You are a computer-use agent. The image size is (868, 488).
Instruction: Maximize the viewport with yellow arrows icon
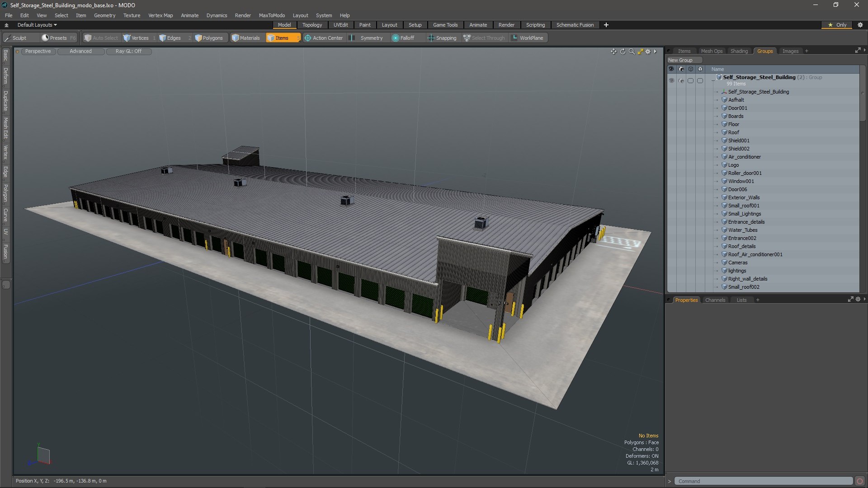click(x=640, y=52)
